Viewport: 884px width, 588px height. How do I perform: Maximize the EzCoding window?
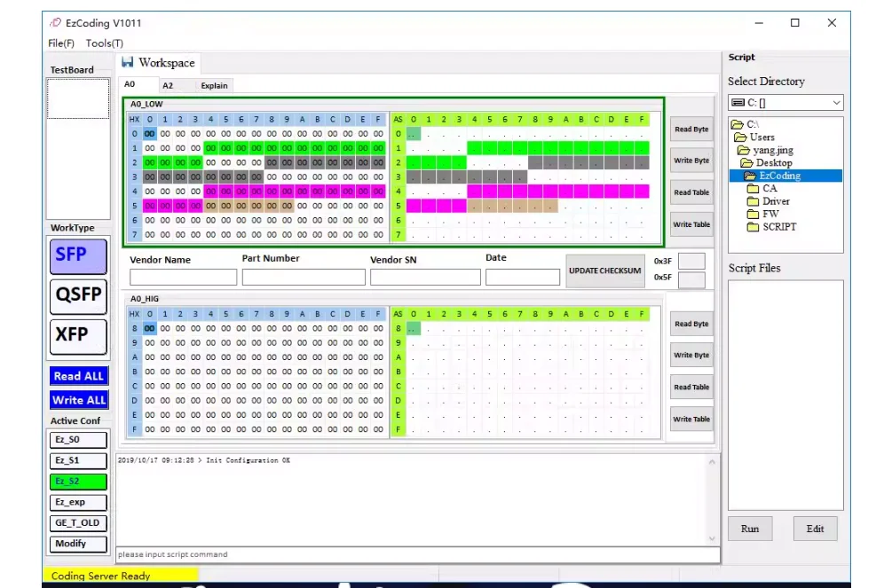click(795, 22)
